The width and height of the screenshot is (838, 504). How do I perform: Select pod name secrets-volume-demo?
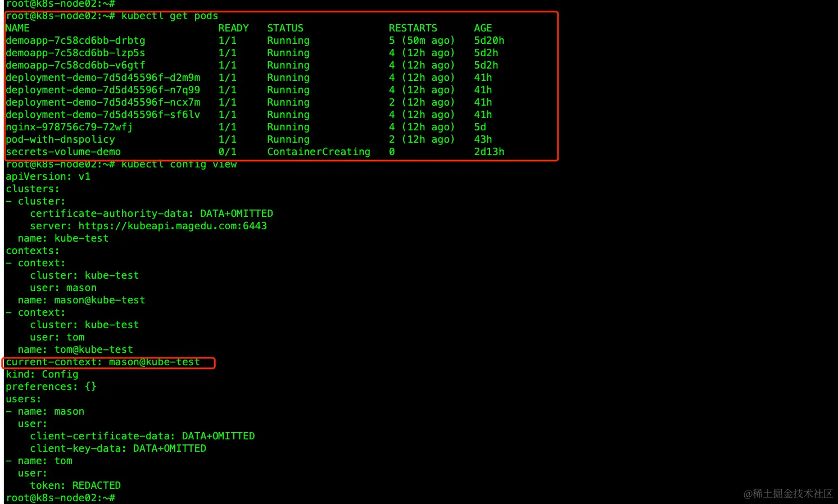click(x=63, y=152)
